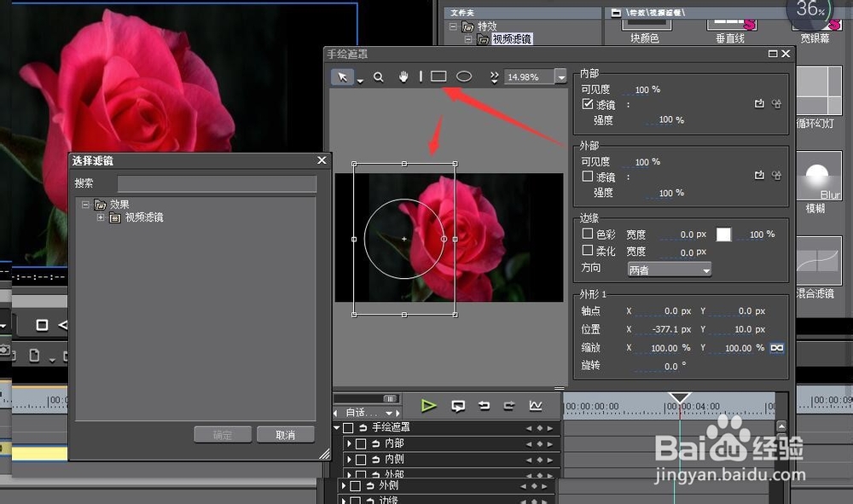Toggle the scale aspect link icon
The width and height of the screenshot is (853, 504).
pos(777,348)
